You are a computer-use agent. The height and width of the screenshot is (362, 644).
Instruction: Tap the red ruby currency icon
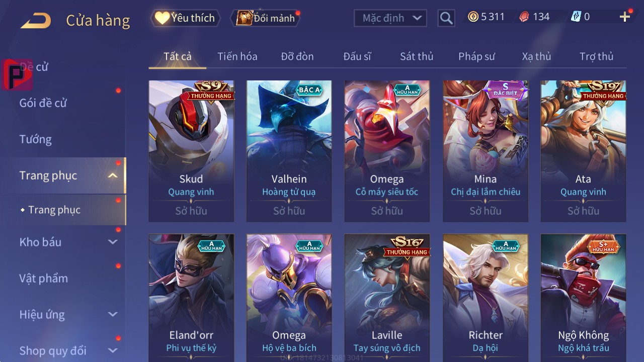(524, 17)
